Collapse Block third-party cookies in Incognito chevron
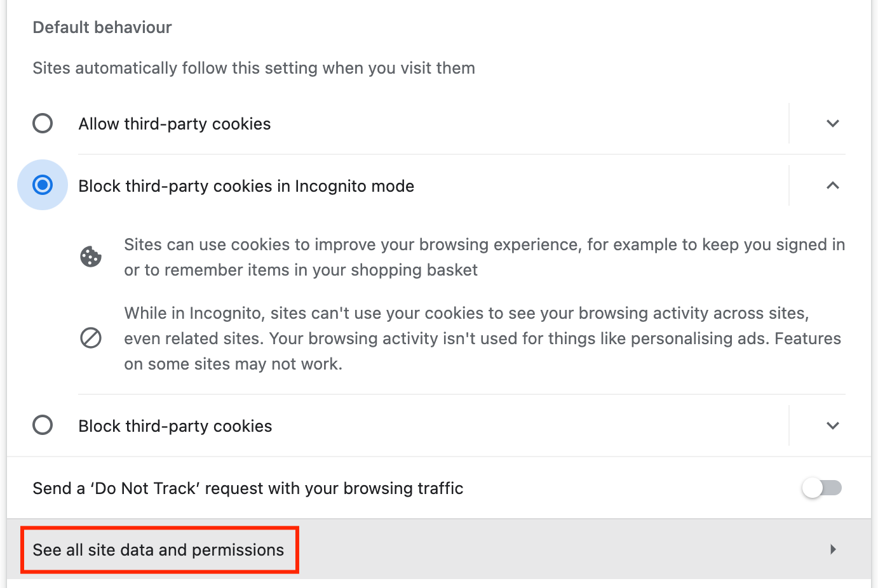This screenshot has height=588, width=878. pos(833,185)
